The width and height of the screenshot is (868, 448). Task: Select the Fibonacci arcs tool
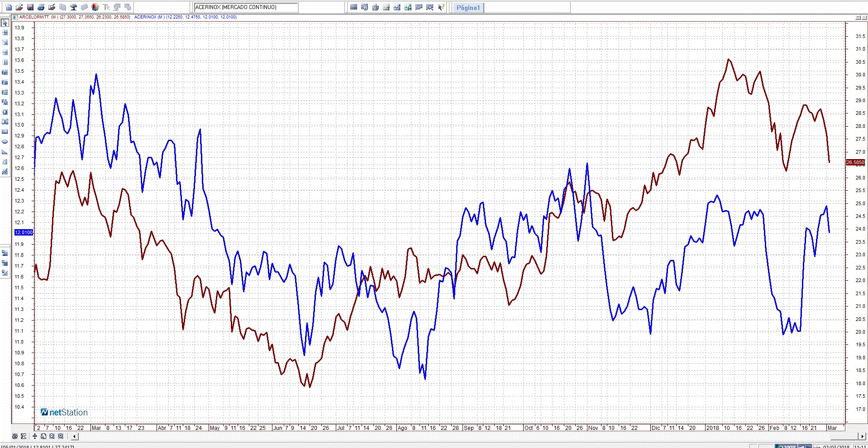tap(5, 82)
